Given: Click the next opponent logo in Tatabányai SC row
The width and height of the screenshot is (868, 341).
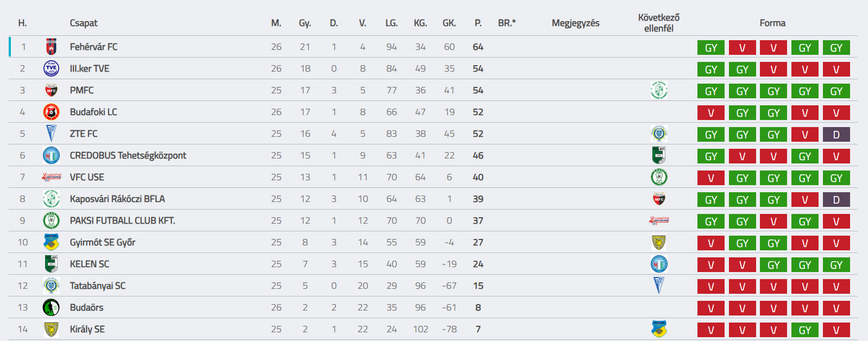Looking at the screenshot, I should point(659,286).
